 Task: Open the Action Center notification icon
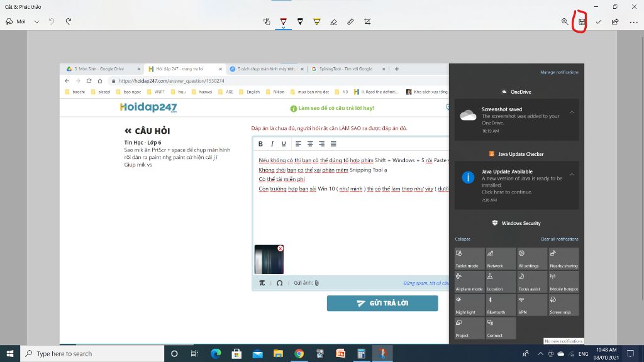(630, 353)
